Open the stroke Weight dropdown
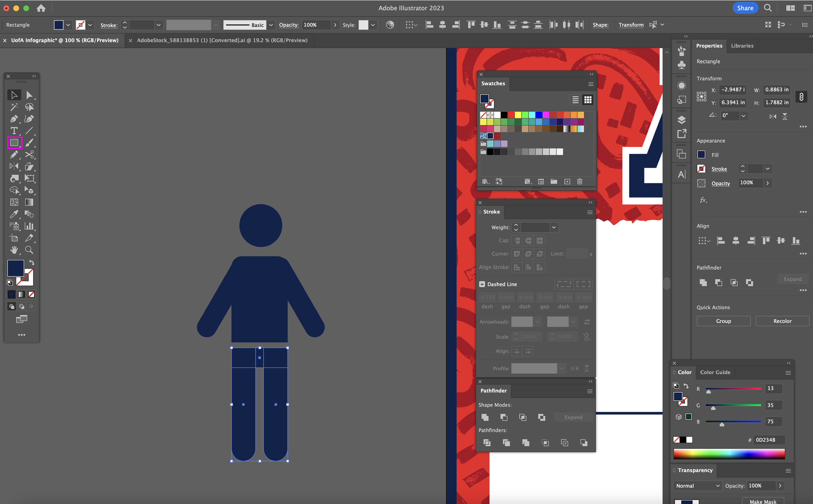The image size is (813, 504). pyautogui.click(x=554, y=227)
